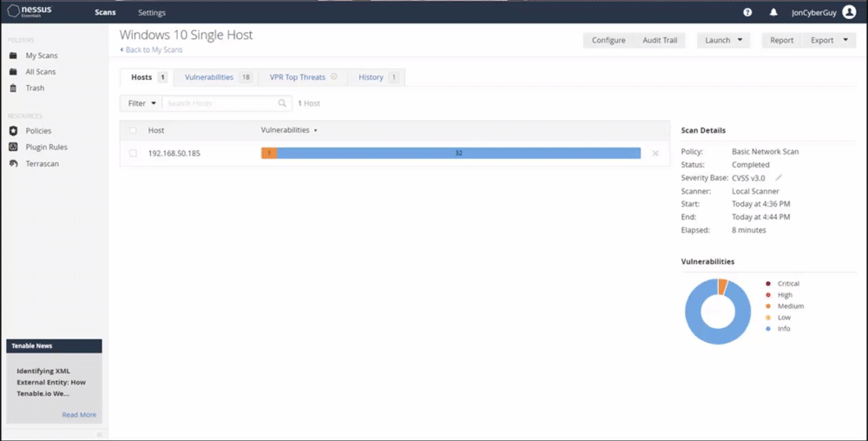Click the Trash bin icon
This screenshot has width=868, height=441.
(x=13, y=88)
